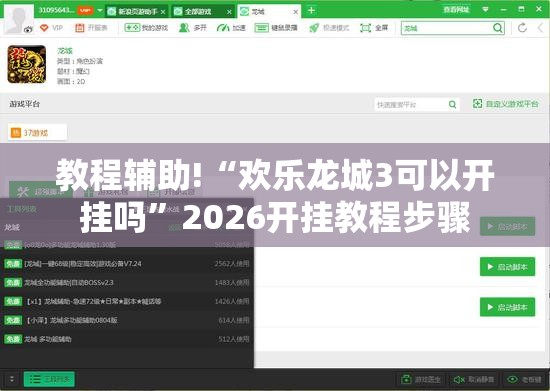550x391 pixels.
Task: Click the 1483人使用 usage count
Action: [232, 283]
